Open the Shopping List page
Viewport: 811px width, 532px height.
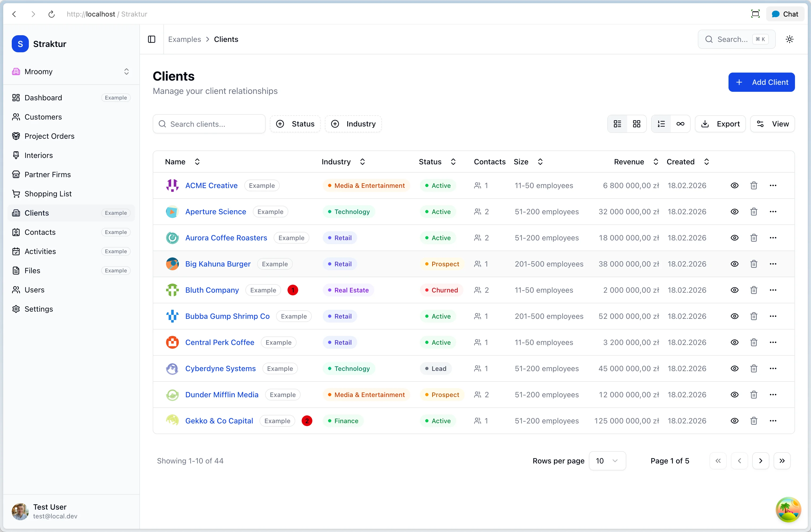(x=48, y=193)
